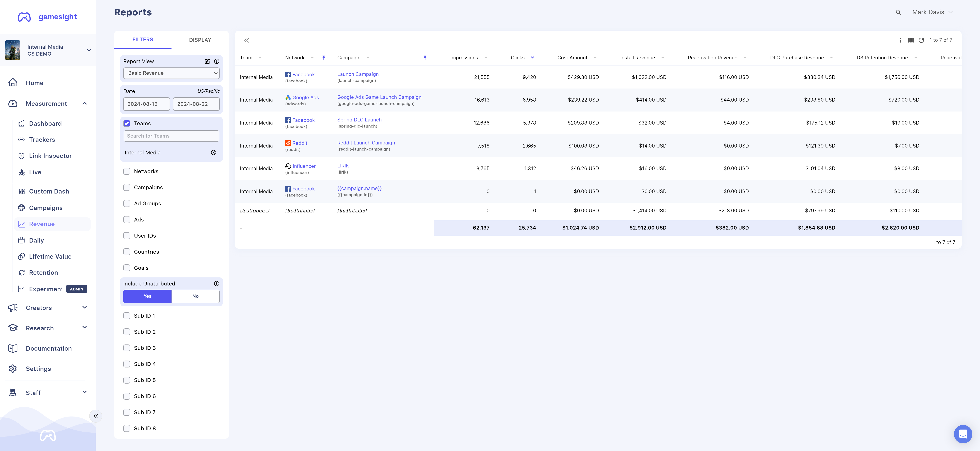Unpin the Network column
The height and width of the screenshot is (451, 980).
(x=323, y=57)
